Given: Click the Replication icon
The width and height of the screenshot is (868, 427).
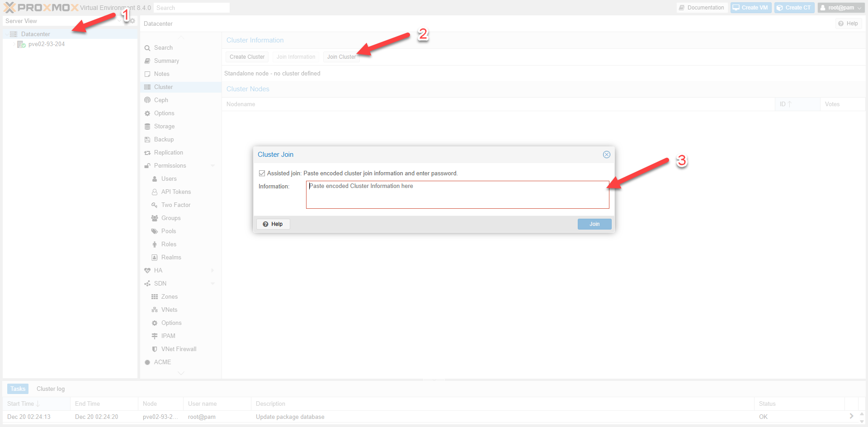Looking at the screenshot, I should click(147, 153).
